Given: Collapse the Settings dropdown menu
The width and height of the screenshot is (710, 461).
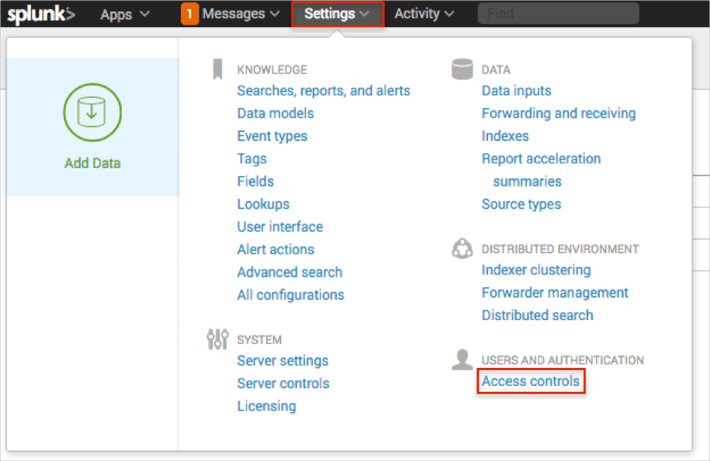Looking at the screenshot, I should click(x=337, y=14).
